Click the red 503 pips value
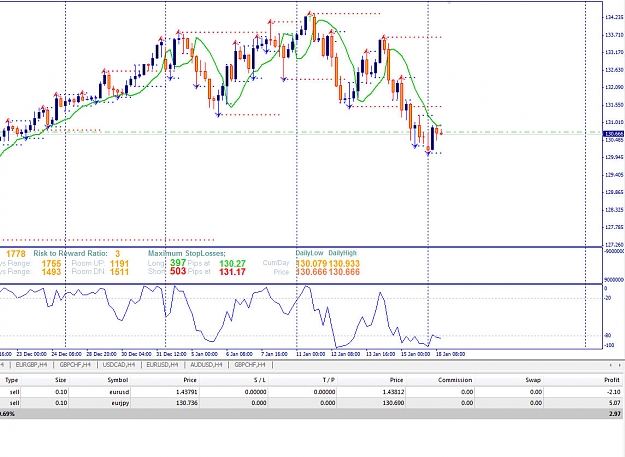Screen dimensions: 625x457 pyautogui.click(x=178, y=271)
